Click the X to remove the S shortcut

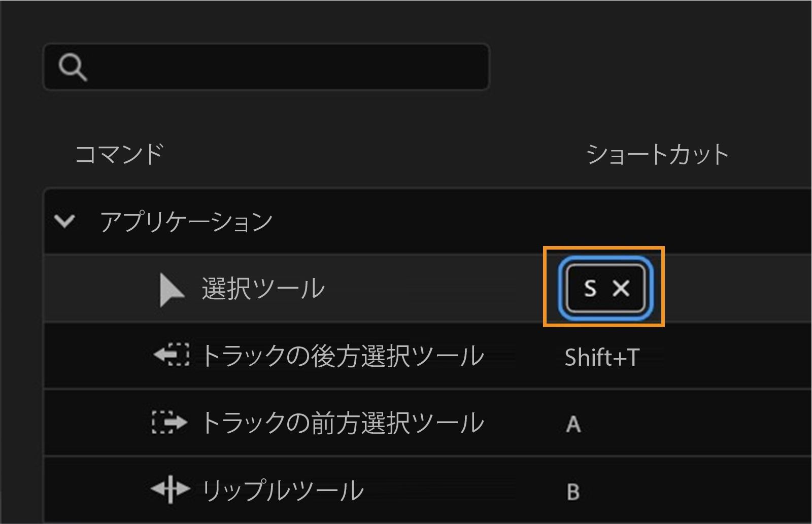620,290
